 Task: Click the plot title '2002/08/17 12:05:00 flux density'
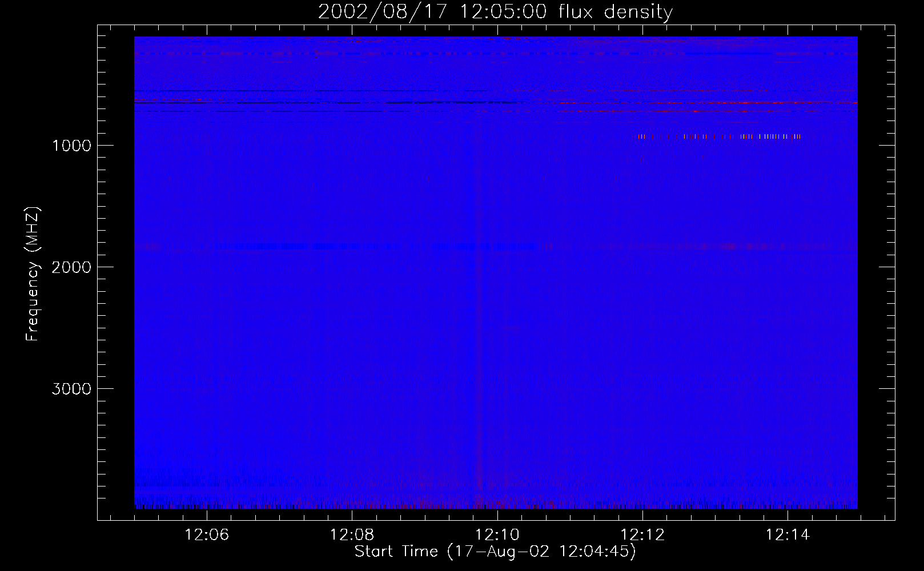(x=495, y=11)
